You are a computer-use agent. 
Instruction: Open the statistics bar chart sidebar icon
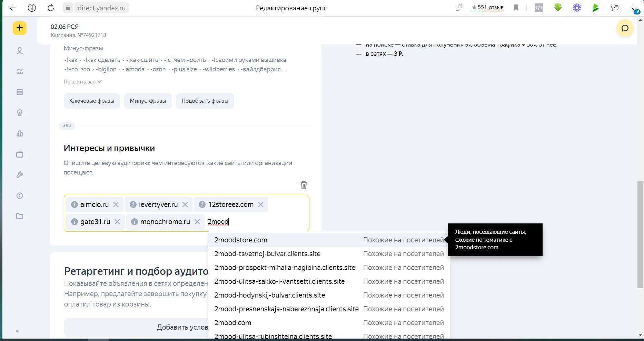(20, 133)
